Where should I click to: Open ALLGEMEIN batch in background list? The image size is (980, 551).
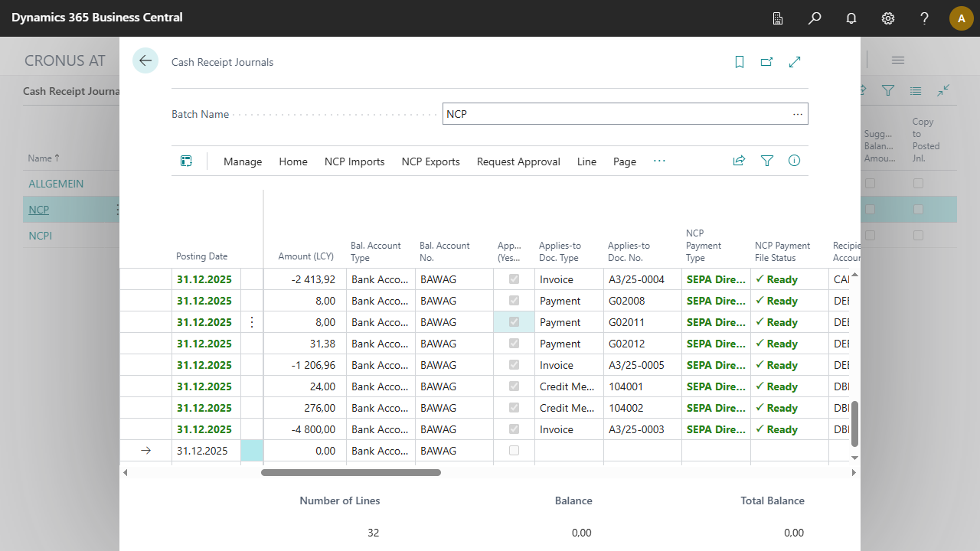point(57,184)
